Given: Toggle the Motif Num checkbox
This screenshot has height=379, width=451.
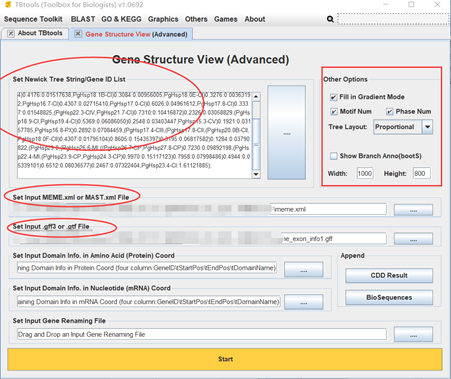Looking at the screenshot, I should (x=334, y=112).
